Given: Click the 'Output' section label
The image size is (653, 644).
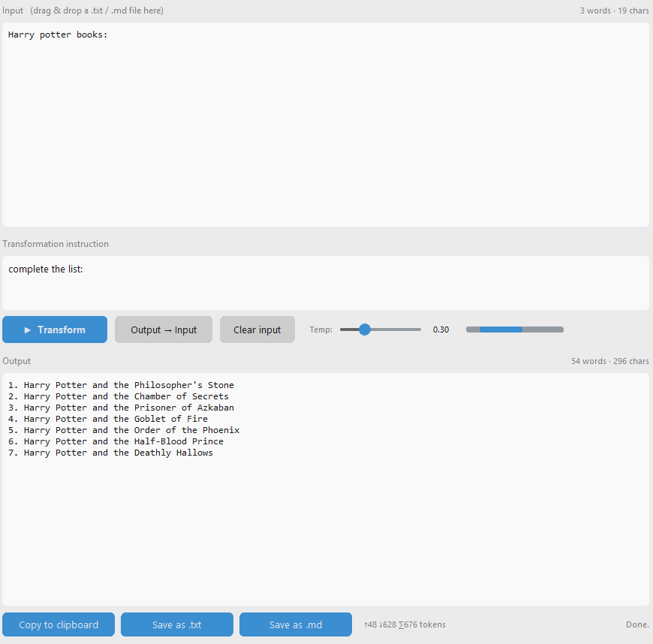Looking at the screenshot, I should [17, 361].
